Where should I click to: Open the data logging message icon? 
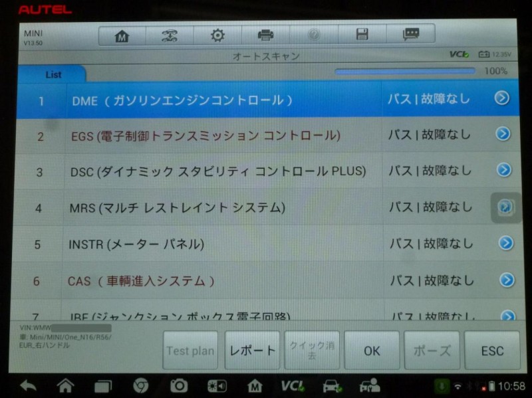point(411,34)
